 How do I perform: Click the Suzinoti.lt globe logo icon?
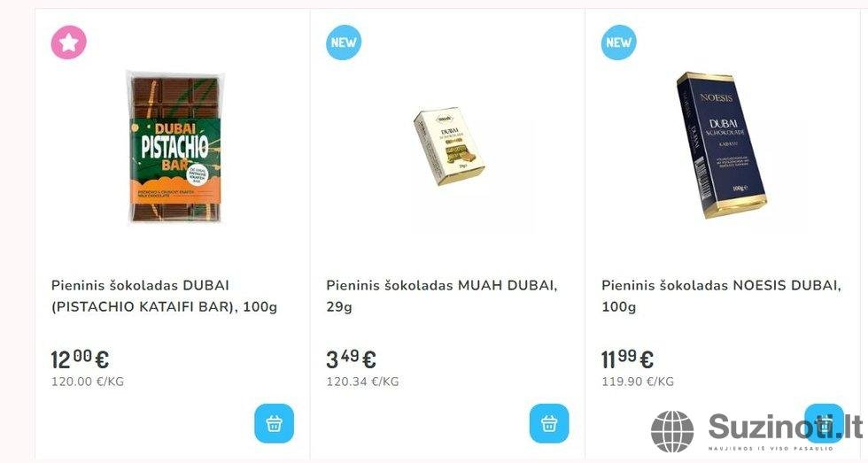tap(672, 431)
